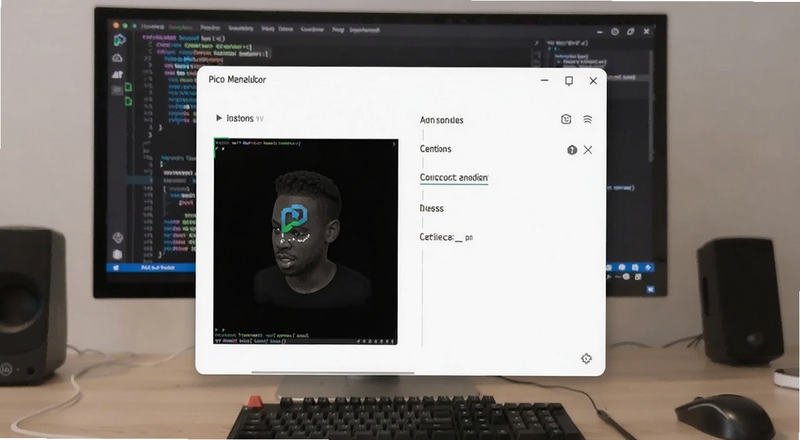800x440 pixels.
Task: Select the Aon sondes entry
Action: click(x=441, y=120)
